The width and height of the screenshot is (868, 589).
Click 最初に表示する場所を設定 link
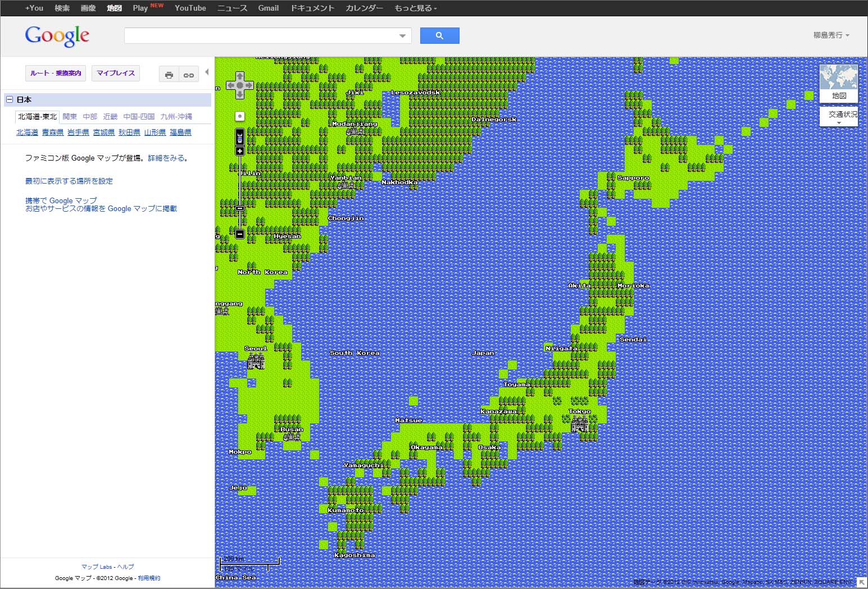tap(69, 181)
